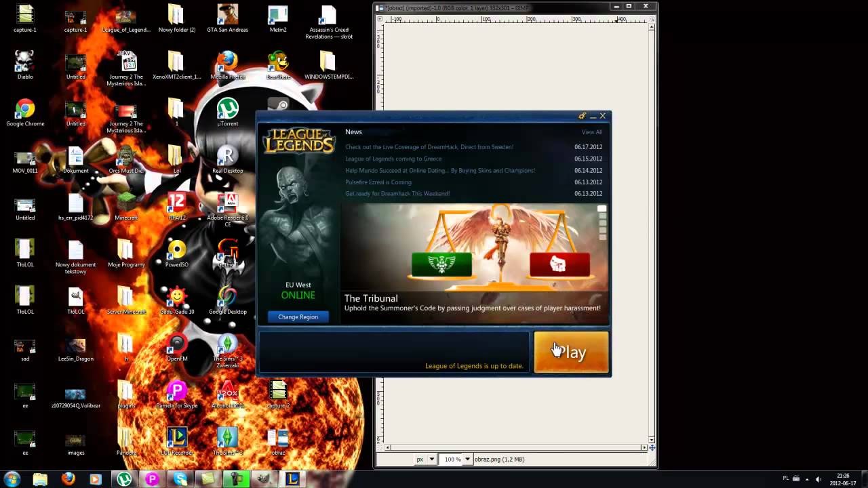Select Moje Programy folder
The image size is (868, 488).
(x=126, y=253)
